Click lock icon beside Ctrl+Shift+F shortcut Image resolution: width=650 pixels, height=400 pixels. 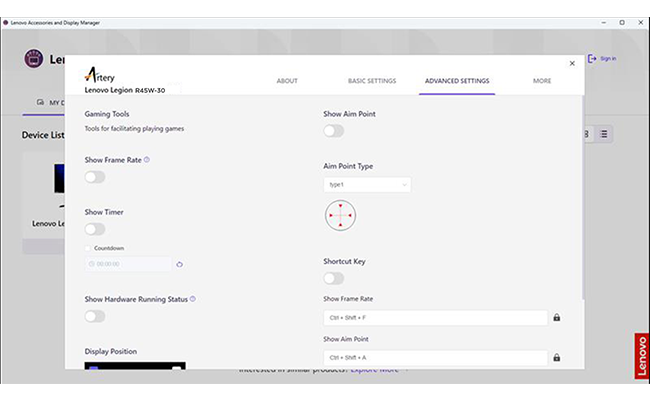pos(557,318)
